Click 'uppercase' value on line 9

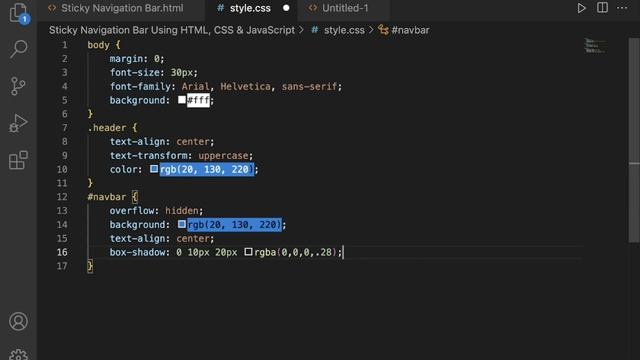[223, 156]
